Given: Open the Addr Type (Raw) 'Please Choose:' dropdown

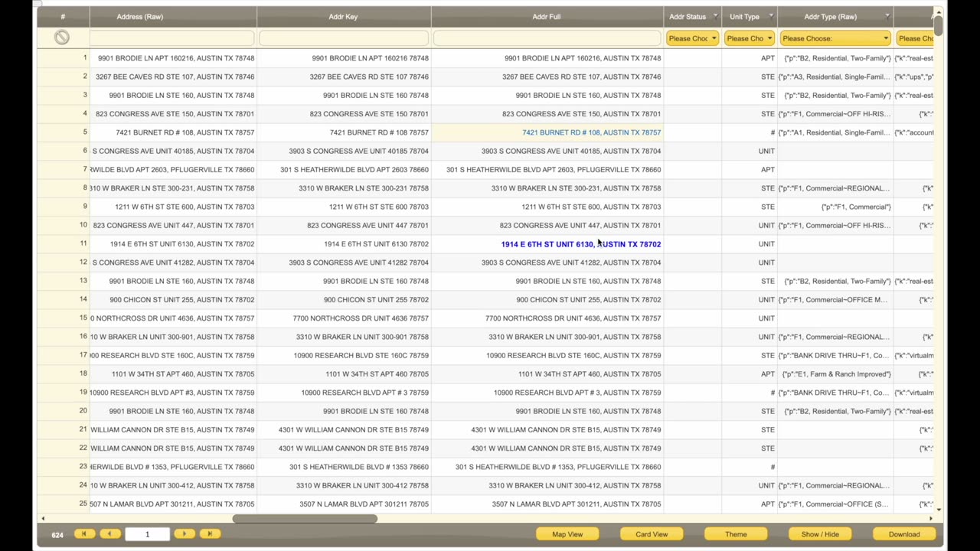Looking at the screenshot, I should pos(835,38).
